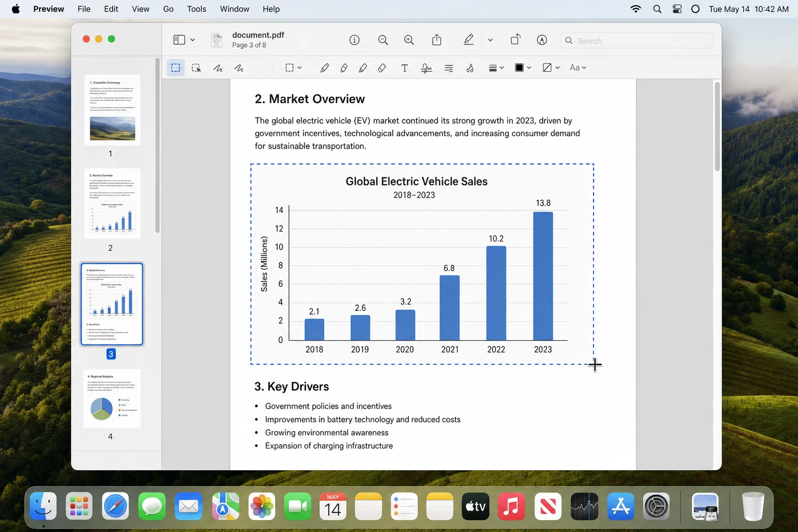798x532 pixels.
Task: Open Control Center in menu bar
Action: click(677, 9)
